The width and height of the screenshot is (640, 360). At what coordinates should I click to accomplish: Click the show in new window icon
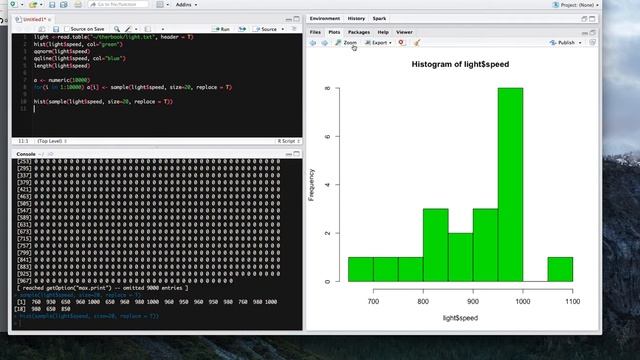[41, 29]
